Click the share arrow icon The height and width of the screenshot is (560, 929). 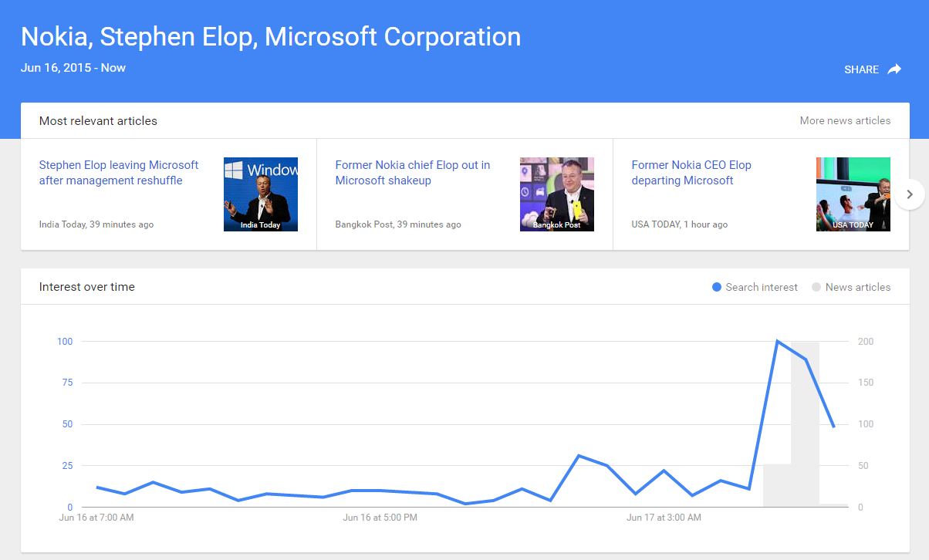[894, 69]
